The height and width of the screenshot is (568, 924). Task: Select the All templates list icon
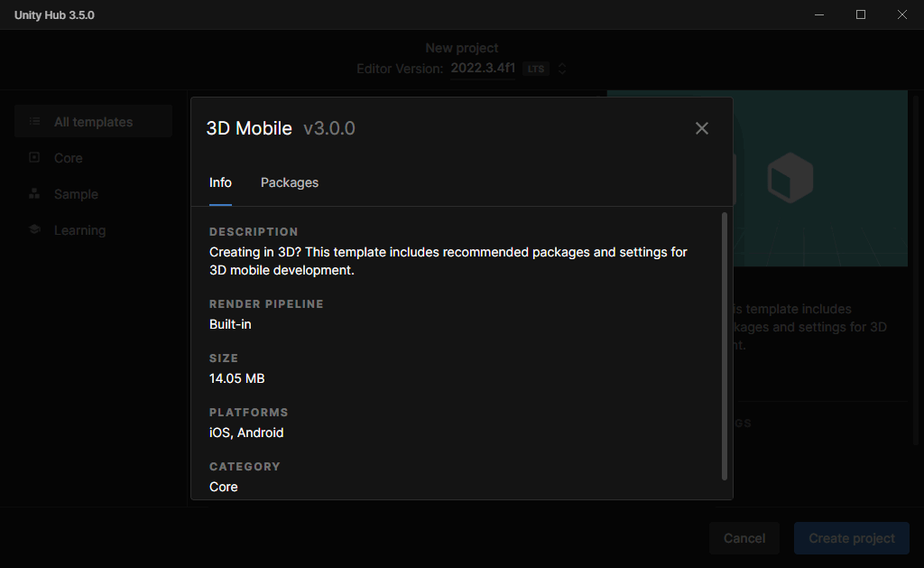click(36, 121)
